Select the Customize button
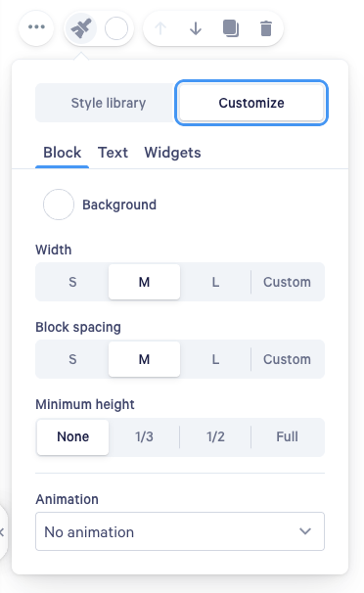The height and width of the screenshot is (593, 364). point(251,103)
